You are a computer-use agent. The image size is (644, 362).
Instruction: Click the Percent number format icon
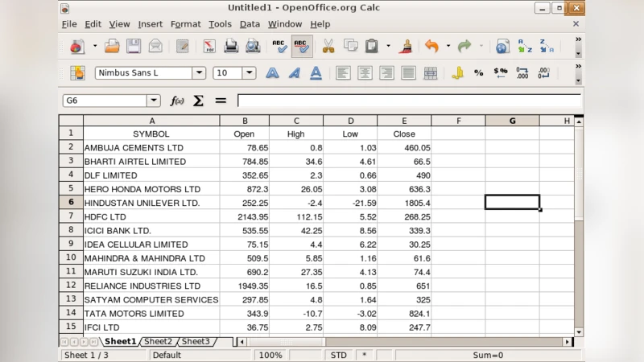pyautogui.click(x=479, y=73)
